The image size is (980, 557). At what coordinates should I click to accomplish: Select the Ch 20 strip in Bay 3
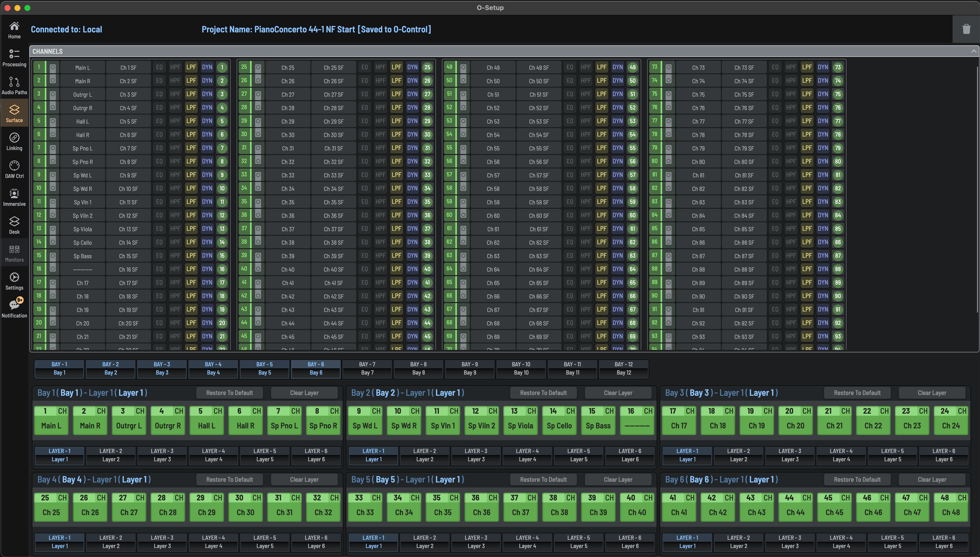point(795,420)
